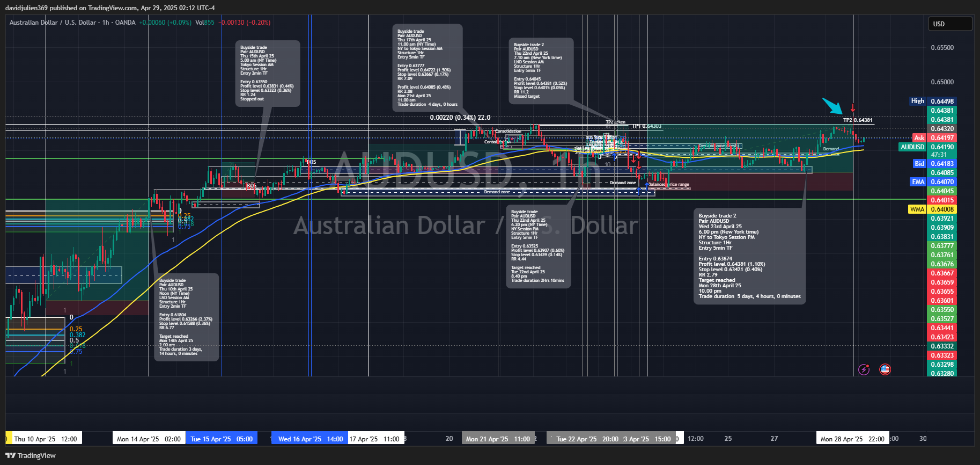Click the High price label
980x465 pixels.
(918, 101)
